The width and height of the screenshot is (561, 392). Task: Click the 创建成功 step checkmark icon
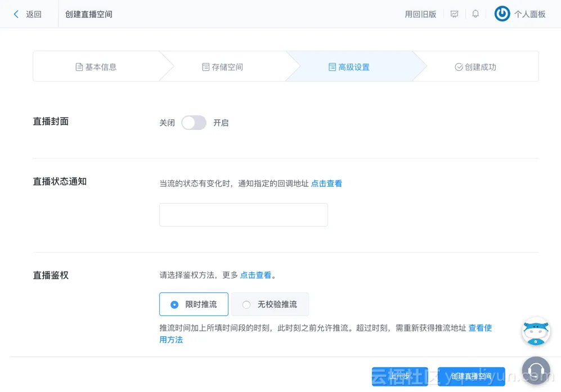(x=459, y=67)
